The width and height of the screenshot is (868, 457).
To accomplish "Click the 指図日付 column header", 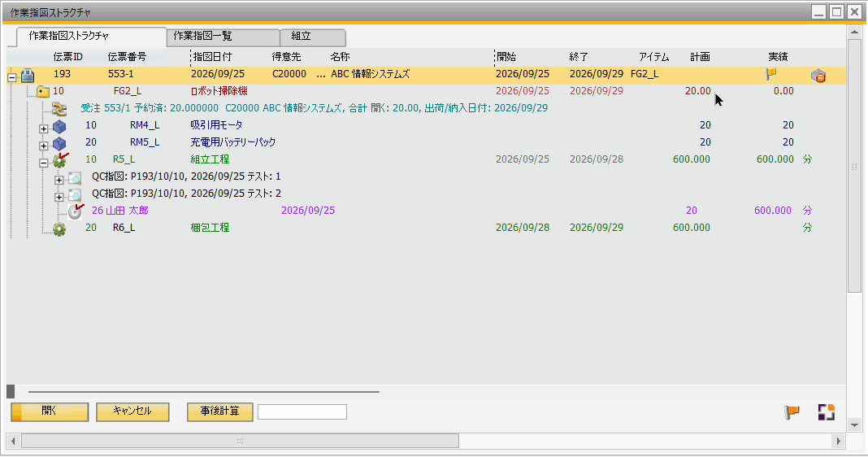I will pyautogui.click(x=213, y=57).
